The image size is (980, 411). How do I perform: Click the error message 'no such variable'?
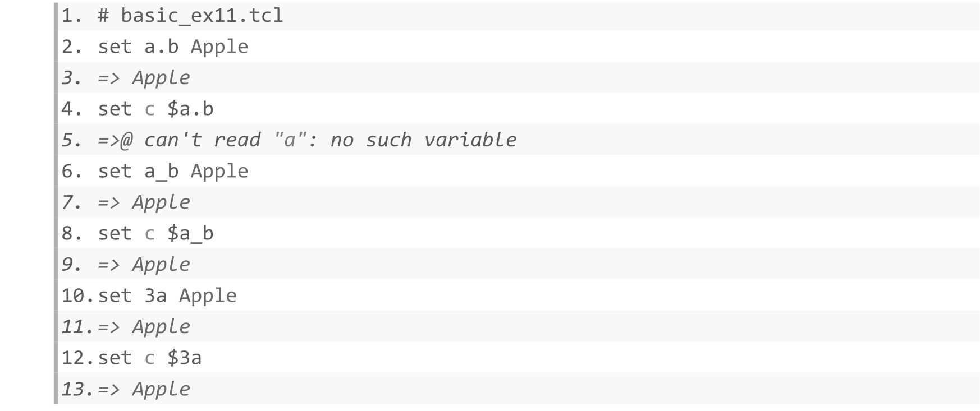click(x=423, y=140)
